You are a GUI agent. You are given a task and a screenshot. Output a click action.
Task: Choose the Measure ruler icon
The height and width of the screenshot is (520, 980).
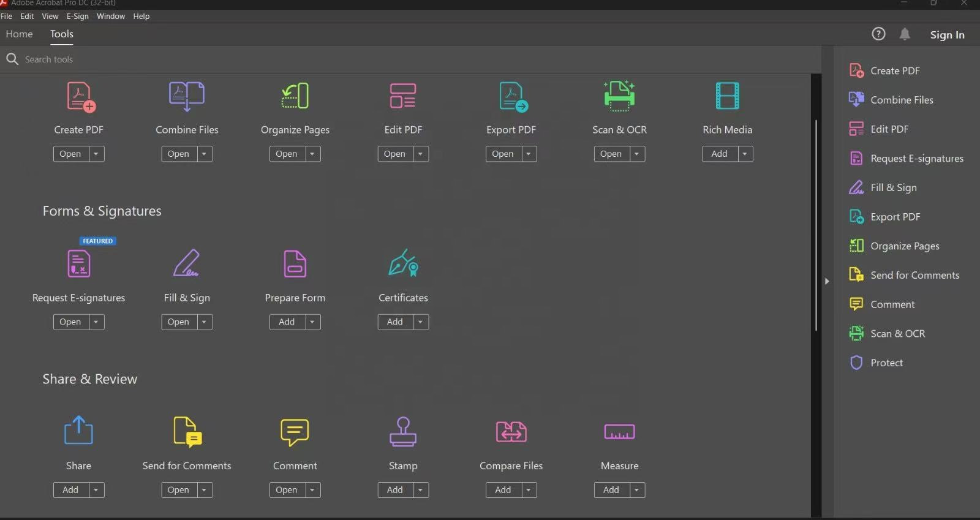(x=619, y=431)
